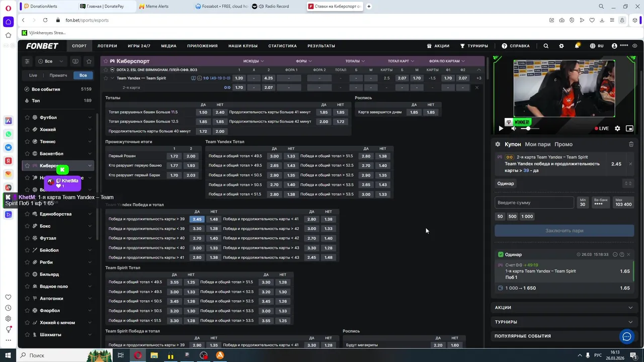This screenshot has width=644, height=362.
Task: Open СТАТИСТИКА menu item
Action: [282, 46]
